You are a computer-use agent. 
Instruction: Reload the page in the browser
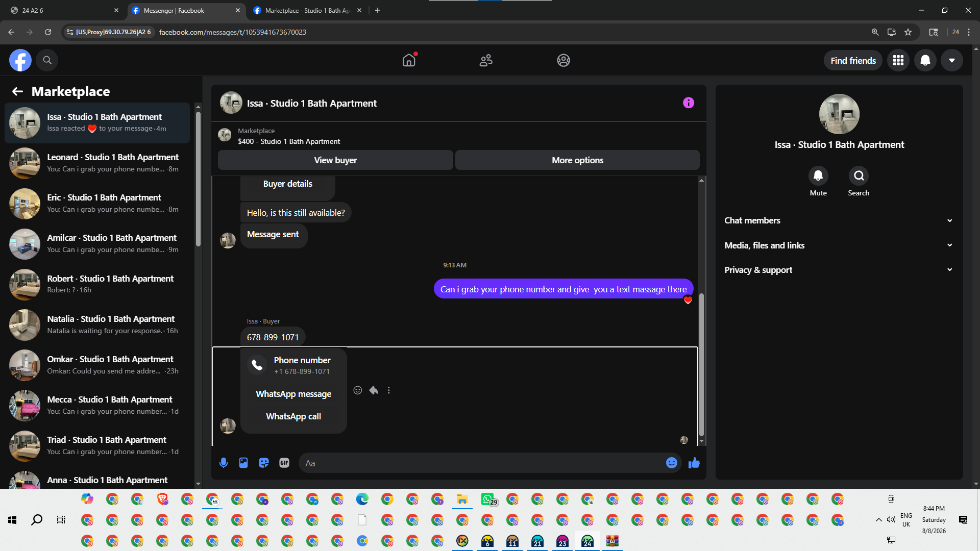coord(48,32)
